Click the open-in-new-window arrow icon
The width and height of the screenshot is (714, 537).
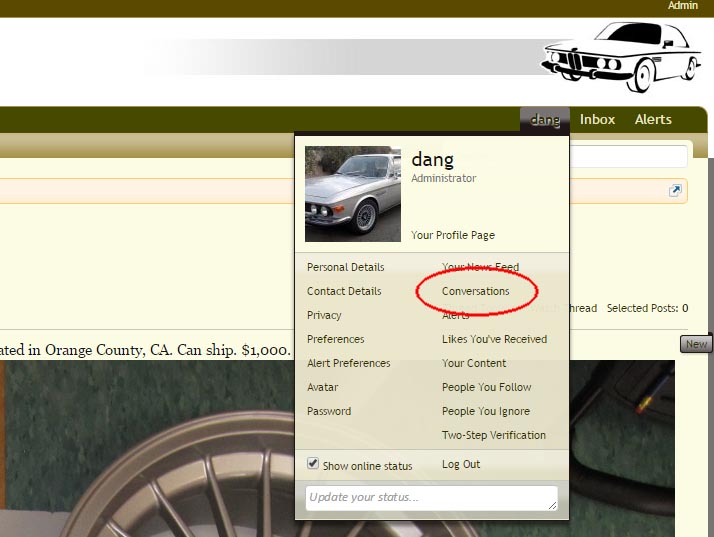point(675,190)
